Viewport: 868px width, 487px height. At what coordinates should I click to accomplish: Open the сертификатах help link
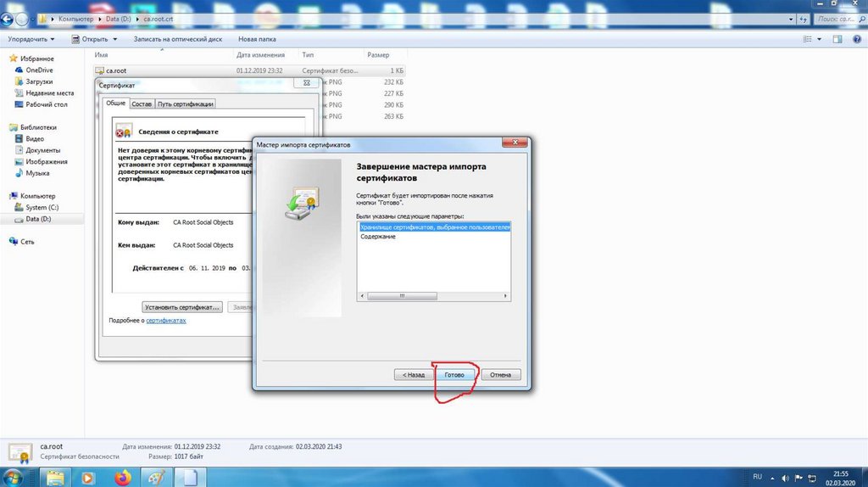166,320
